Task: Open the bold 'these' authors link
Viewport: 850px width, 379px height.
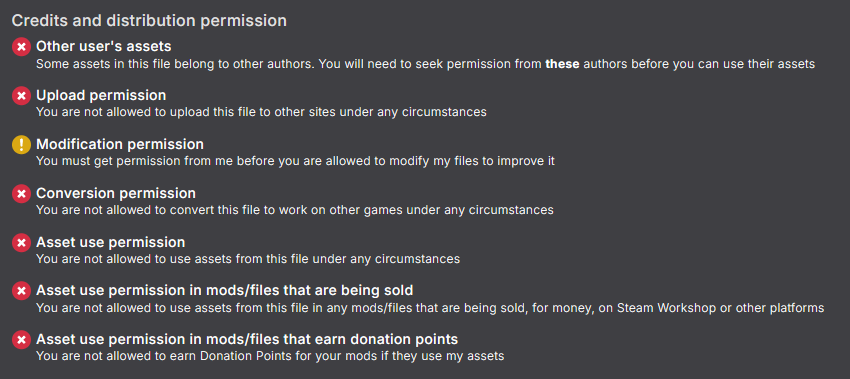Action: click(562, 64)
